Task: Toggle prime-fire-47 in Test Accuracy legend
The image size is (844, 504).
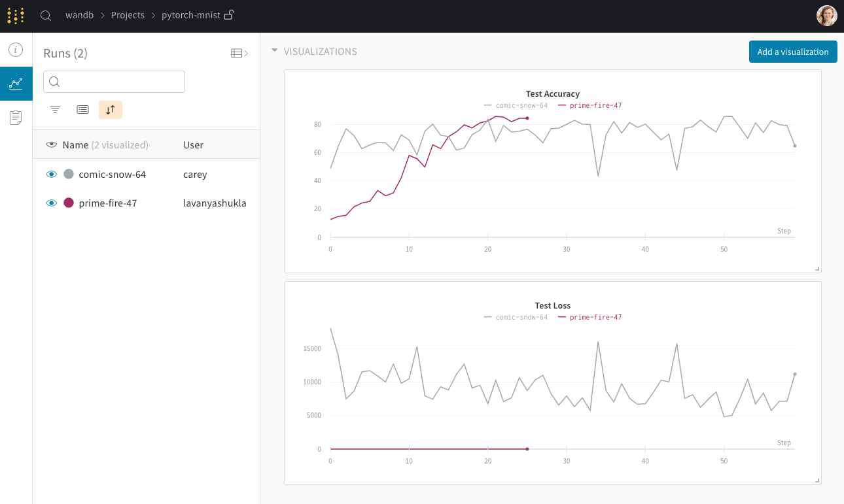Action: tap(590, 105)
